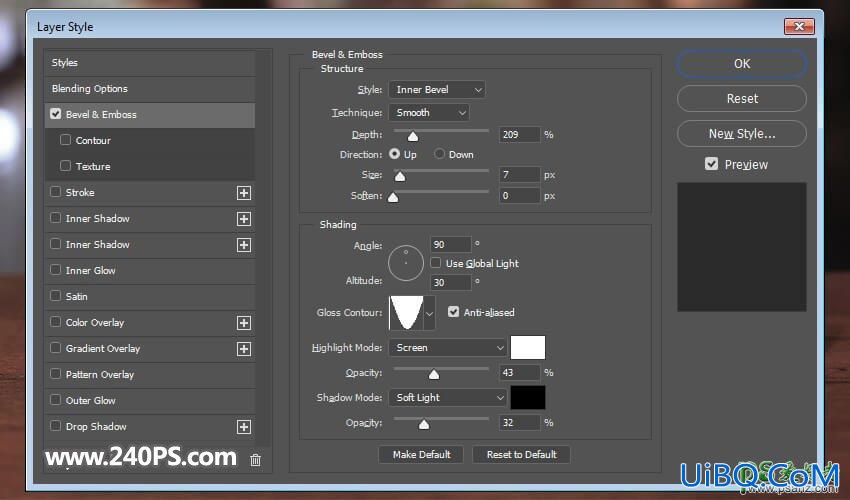Click the Angle and Altitude dial
This screenshot has width=850, height=500.
[x=405, y=263]
